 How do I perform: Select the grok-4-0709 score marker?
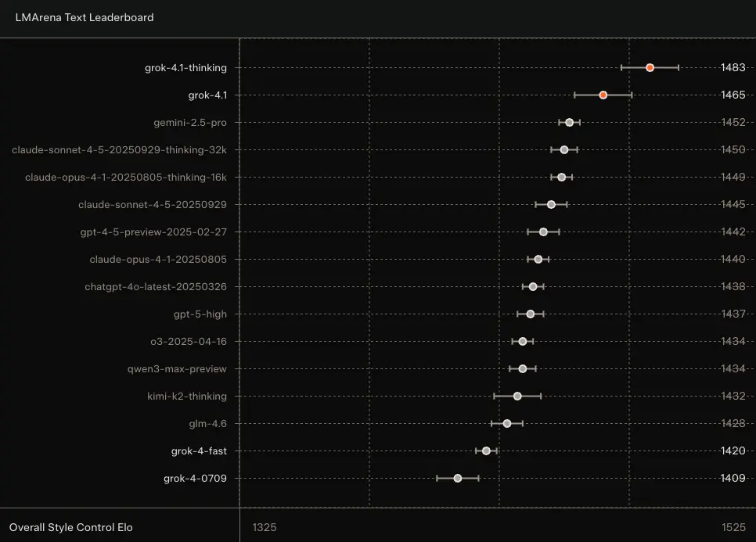coord(458,479)
